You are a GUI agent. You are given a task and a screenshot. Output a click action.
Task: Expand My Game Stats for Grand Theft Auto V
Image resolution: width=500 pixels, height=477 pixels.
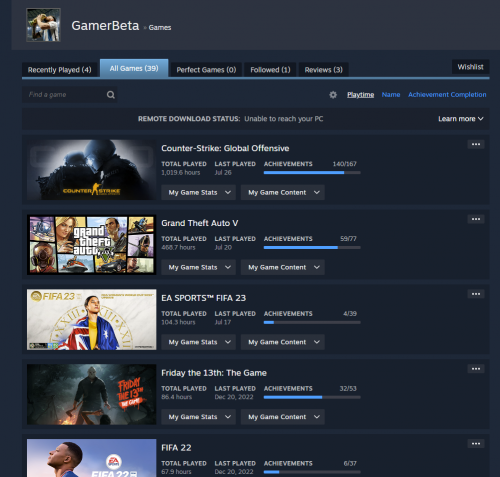pos(199,267)
